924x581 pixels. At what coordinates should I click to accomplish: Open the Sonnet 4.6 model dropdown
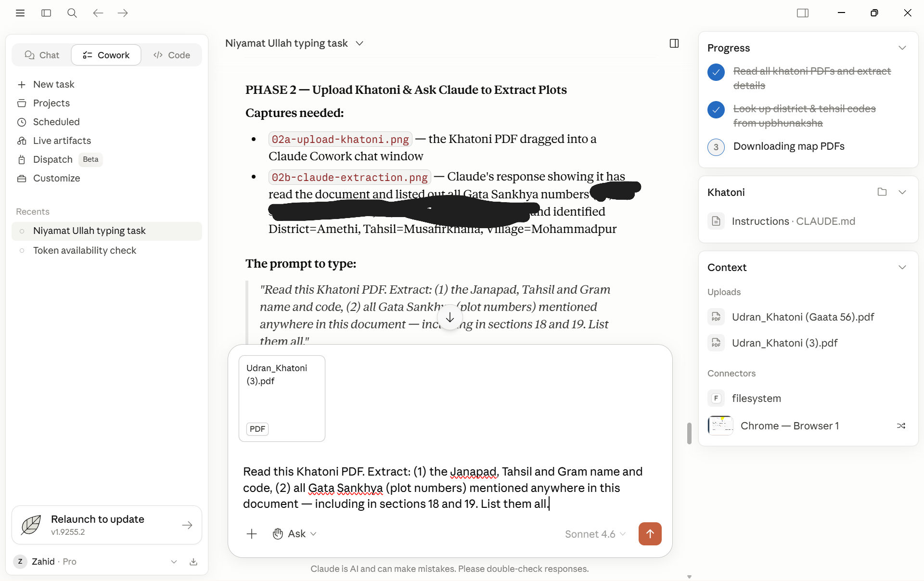coord(595,534)
